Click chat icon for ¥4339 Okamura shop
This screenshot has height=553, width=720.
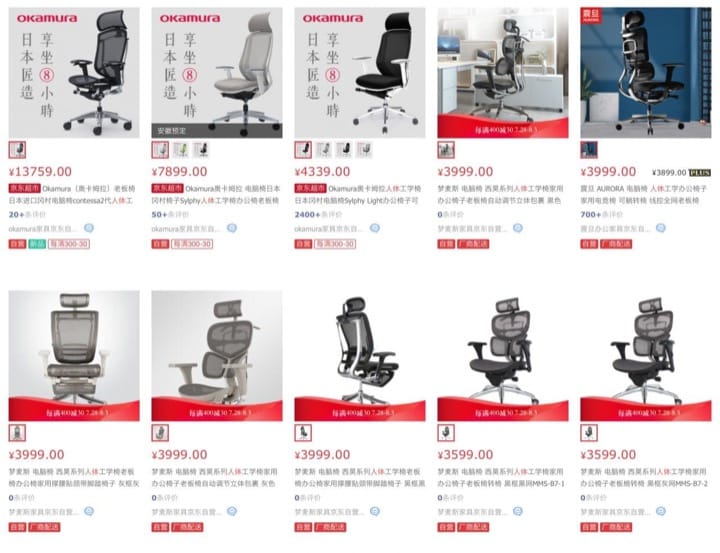(x=375, y=228)
